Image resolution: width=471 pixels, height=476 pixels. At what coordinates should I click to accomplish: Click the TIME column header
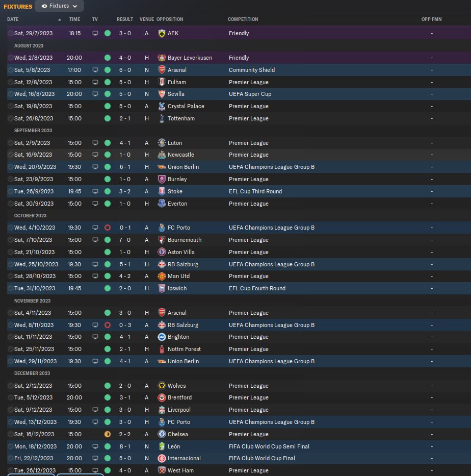coord(74,19)
